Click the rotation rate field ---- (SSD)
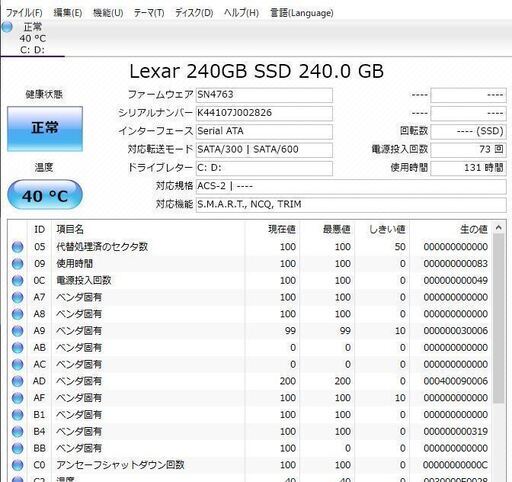The width and height of the screenshot is (512, 482). [x=468, y=131]
